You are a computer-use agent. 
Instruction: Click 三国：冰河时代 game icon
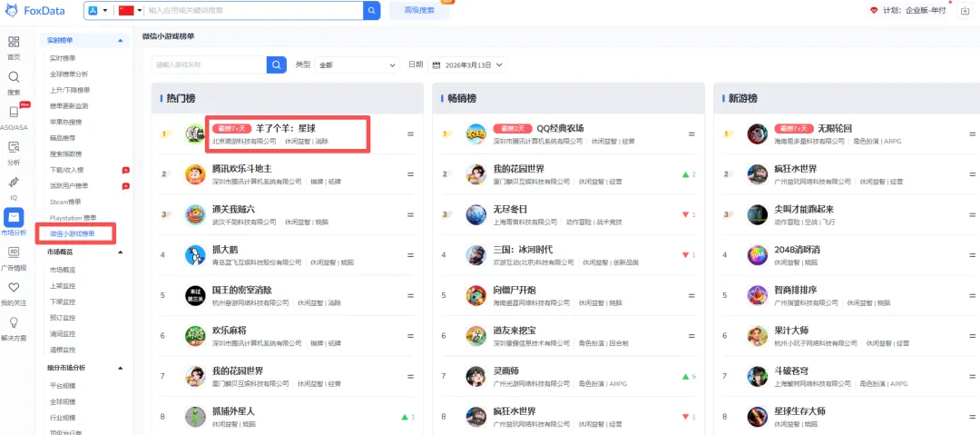pyautogui.click(x=475, y=255)
